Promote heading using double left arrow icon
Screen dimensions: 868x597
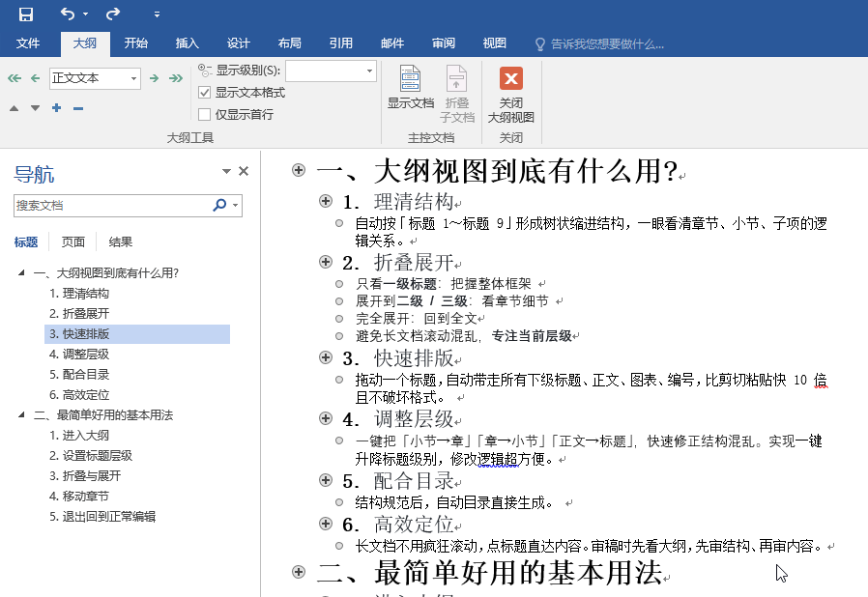(x=14, y=78)
